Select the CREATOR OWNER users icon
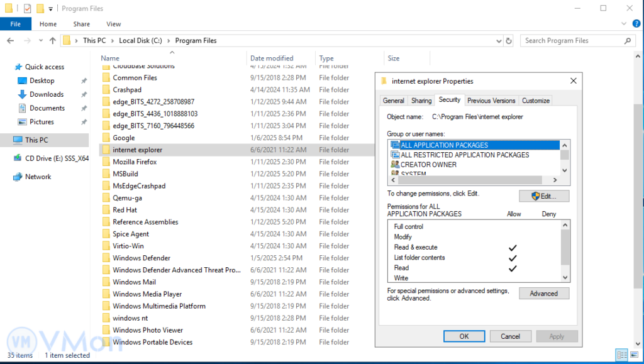Screen dimensions: 644x364 point(395,165)
